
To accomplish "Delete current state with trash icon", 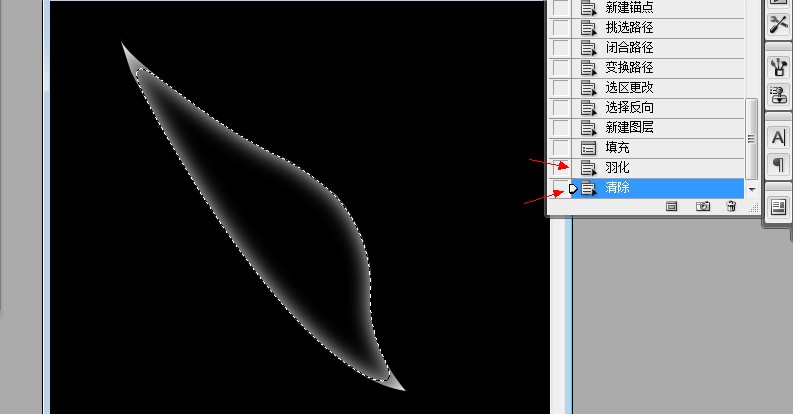I will (x=731, y=206).
